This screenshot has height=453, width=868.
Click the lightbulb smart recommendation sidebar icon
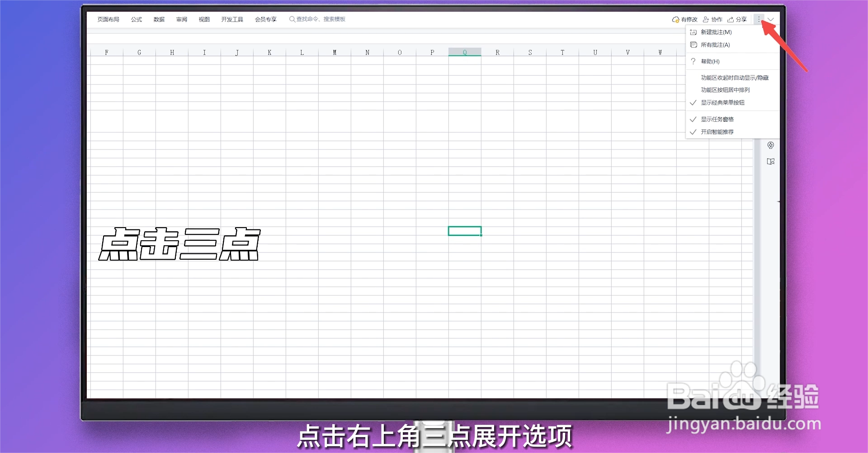click(771, 145)
